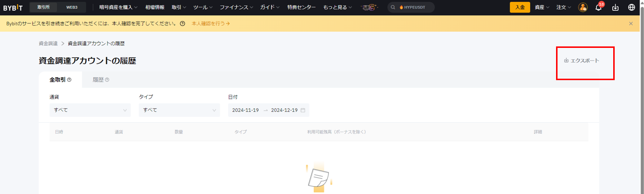Select the 全取引 tab
The width and height of the screenshot is (644, 194).
[61, 80]
